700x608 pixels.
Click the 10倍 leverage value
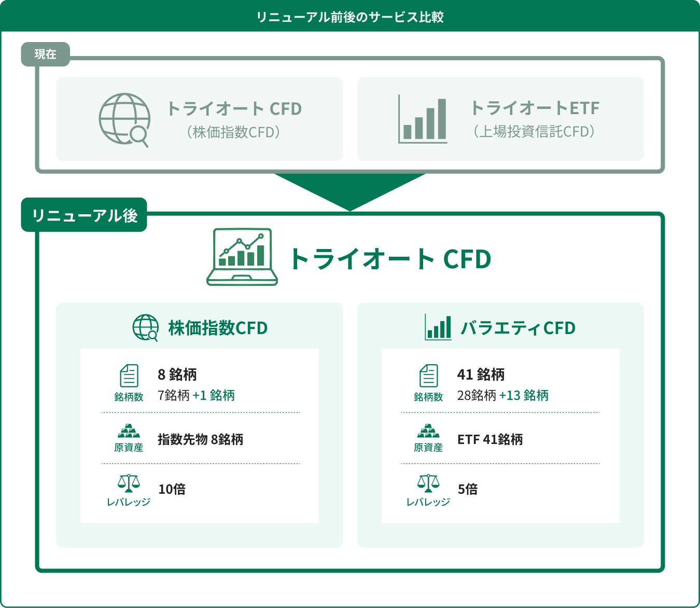pos(172,489)
